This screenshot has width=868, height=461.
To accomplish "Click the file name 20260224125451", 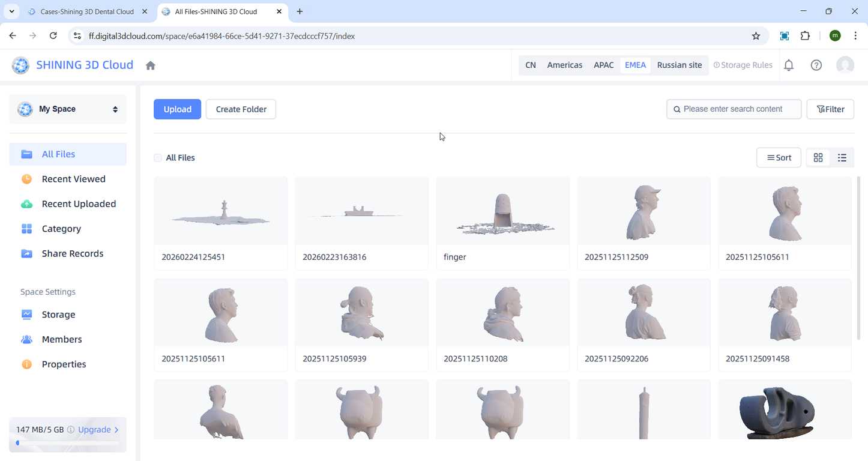I will click(x=193, y=257).
